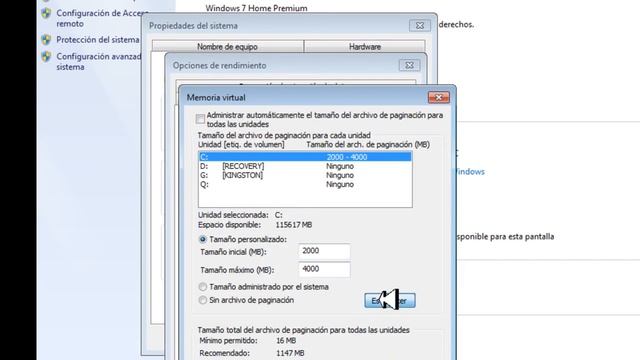Close the Opciones de rendimiento dialog
Viewport: 640px width, 360px height.
click(409, 65)
